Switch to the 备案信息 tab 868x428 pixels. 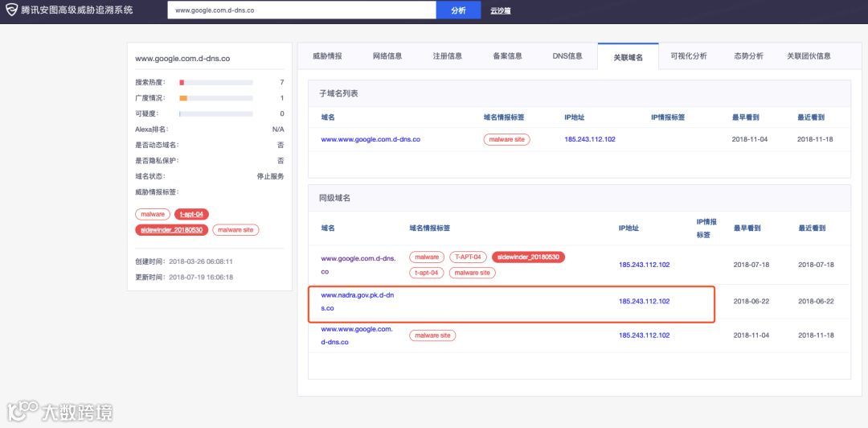(x=508, y=56)
